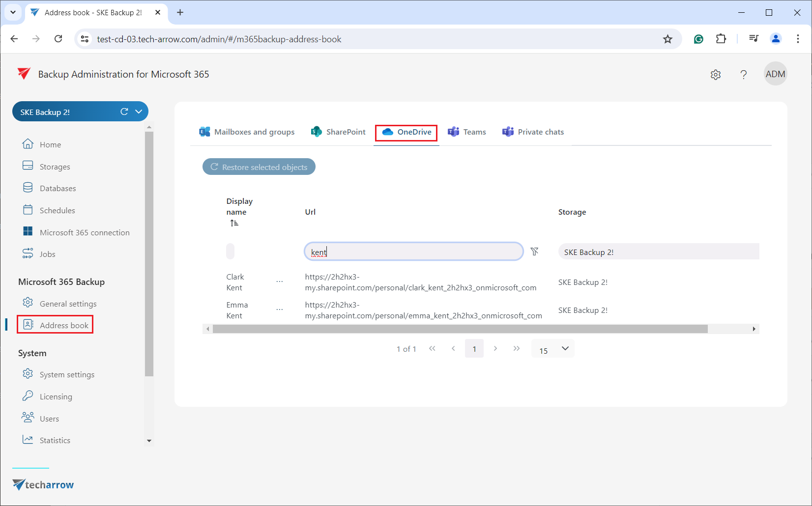Open Statistics in the System section
This screenshot has width=812, height=506.
(x=55, y=440)
